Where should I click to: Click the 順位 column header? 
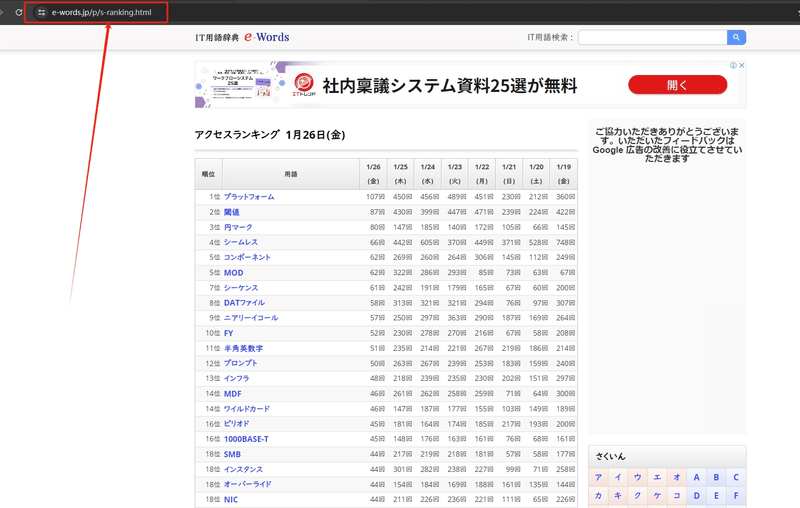[208, 174]
